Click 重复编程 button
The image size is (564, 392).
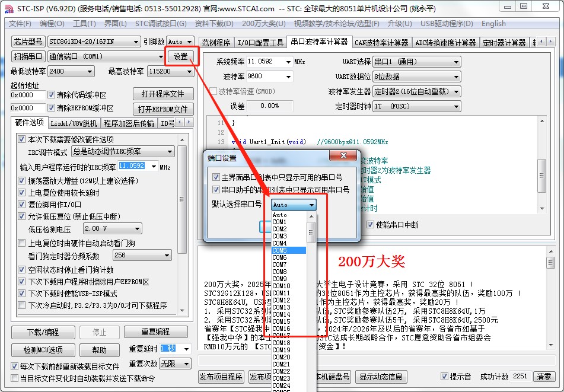pos(156,332)
